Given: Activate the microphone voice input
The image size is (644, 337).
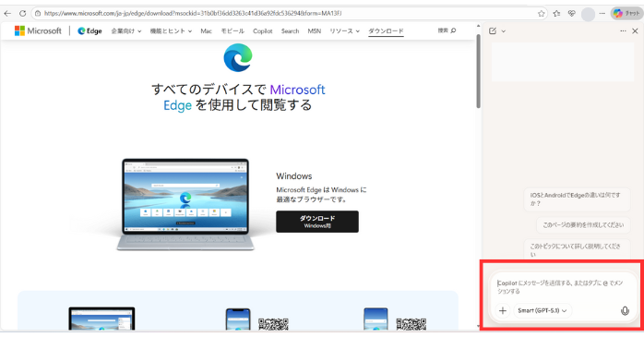Looking at the screenshot, I should coord(625,311).
